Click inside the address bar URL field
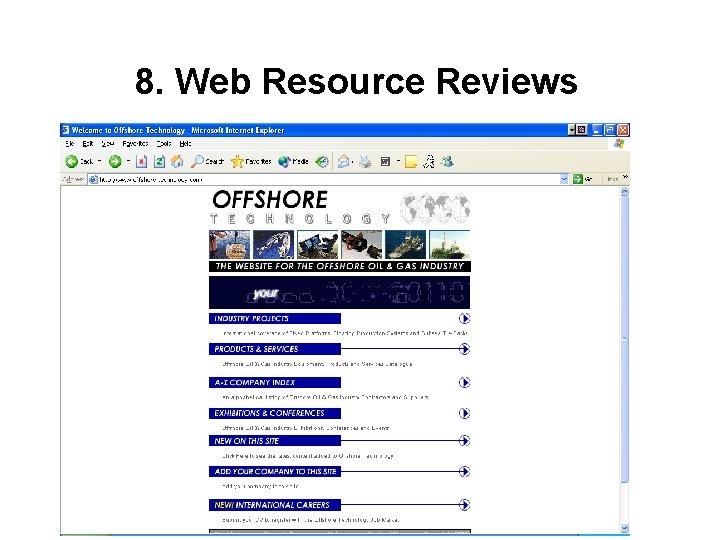 (328, 180)
